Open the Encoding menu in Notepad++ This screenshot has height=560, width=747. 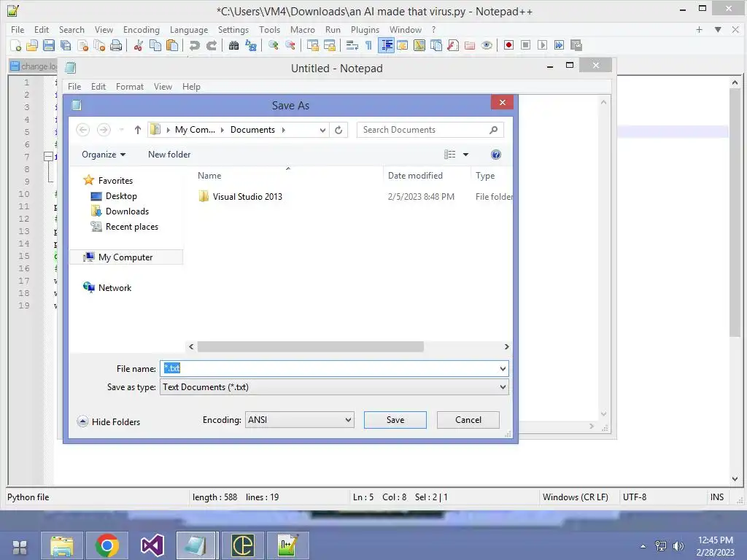coord(142,29)
